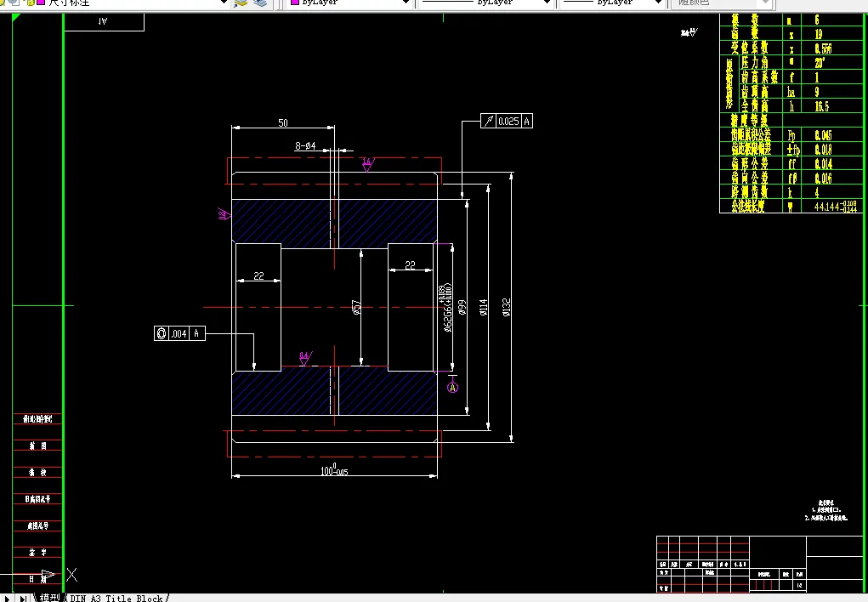Viewport: 868px width, 602px height.
Task: Click the 0.556 value in gear table
Action: [823, 48]
